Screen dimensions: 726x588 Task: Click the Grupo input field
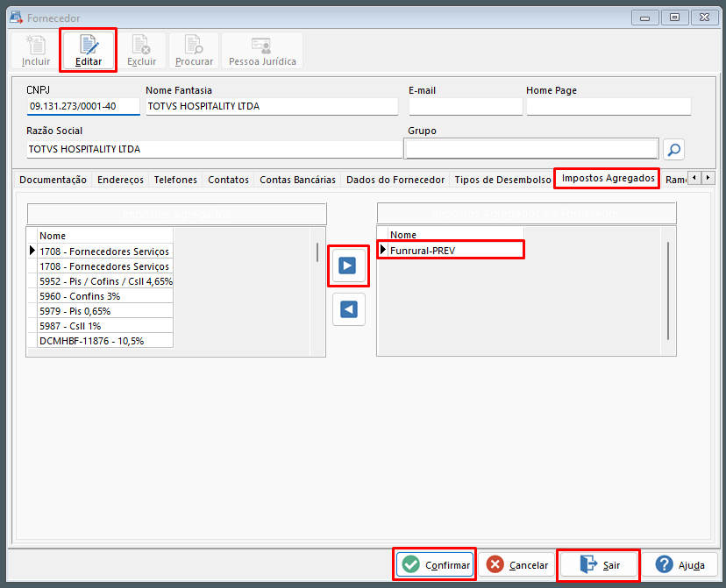click(x=531, y=149)
